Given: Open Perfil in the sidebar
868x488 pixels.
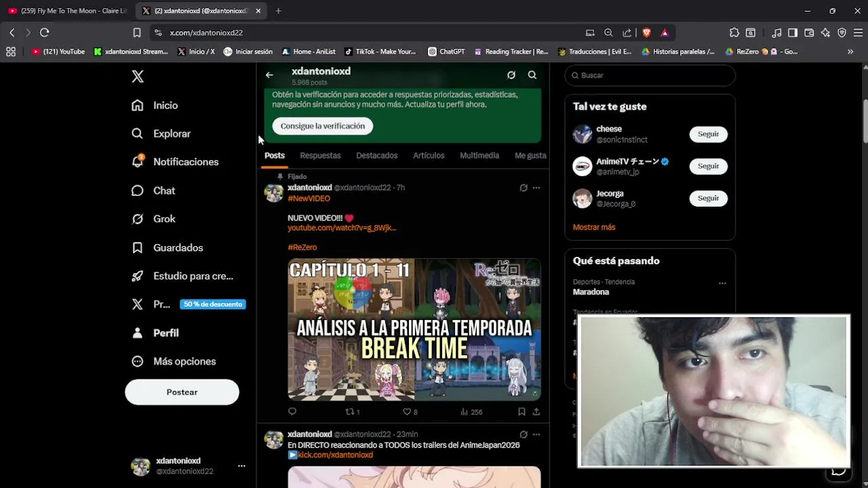Looking at the screenshot, I should (155, 333).
